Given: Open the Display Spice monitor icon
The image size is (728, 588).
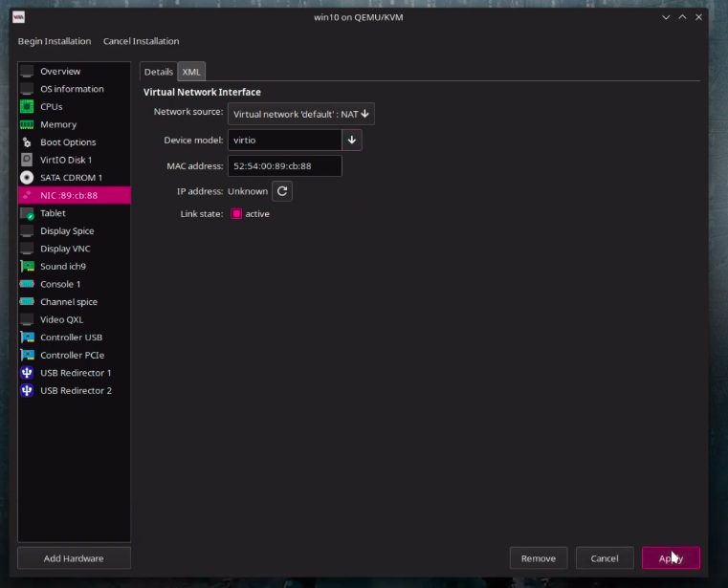Looking at the screenshot, I should [27, 231].
